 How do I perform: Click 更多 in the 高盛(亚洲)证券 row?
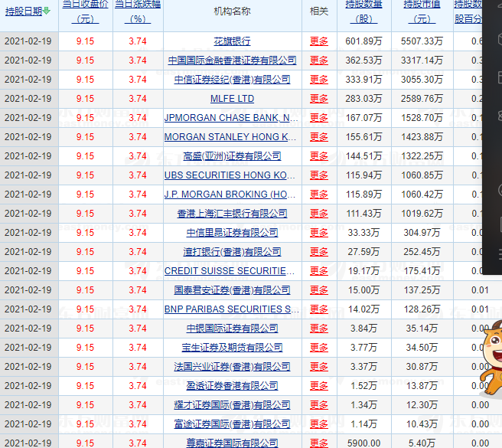(319, 156)
